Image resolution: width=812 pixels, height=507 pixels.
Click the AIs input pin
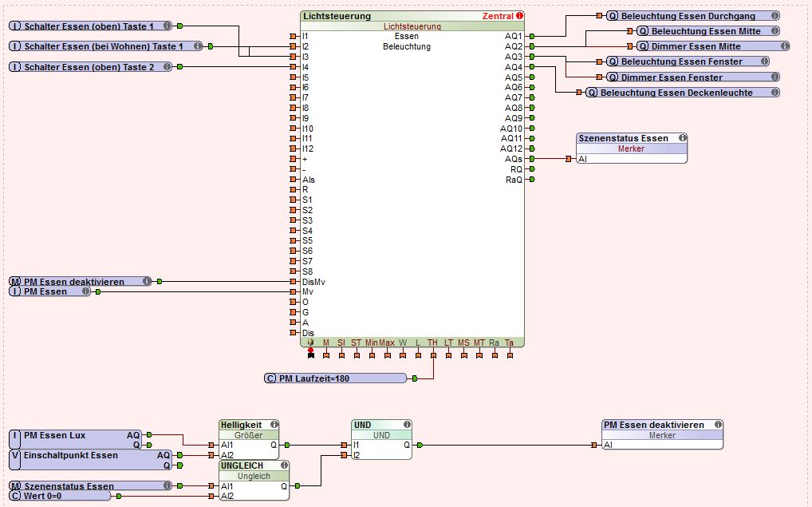coord(293,180)
